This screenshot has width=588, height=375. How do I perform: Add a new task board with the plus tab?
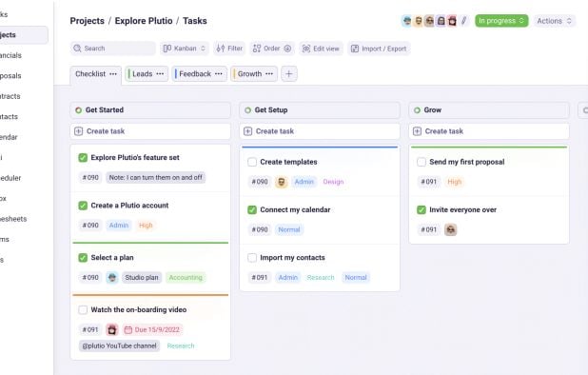pyautogui.click(x=288, y=74)
